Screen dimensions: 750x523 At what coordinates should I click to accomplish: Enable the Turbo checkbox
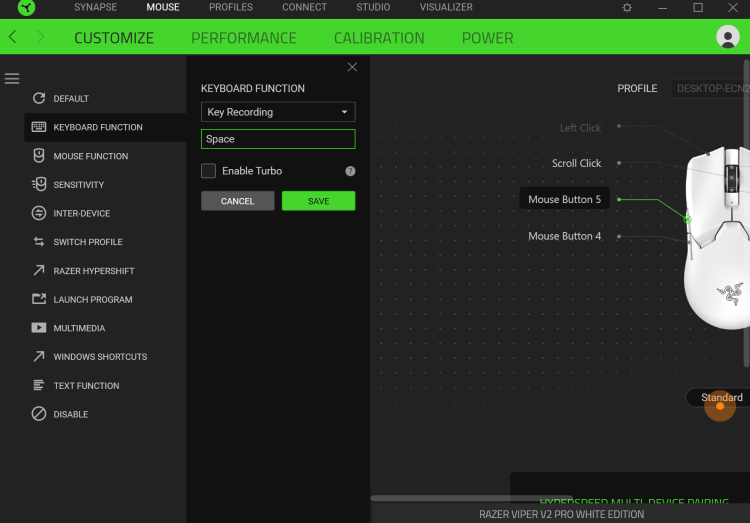(x=209, y=171)
